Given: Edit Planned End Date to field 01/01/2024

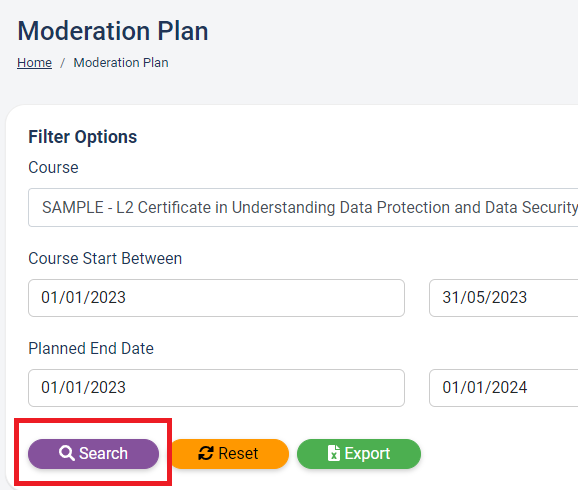Looking at the screenshot, I should coord(504,388).
